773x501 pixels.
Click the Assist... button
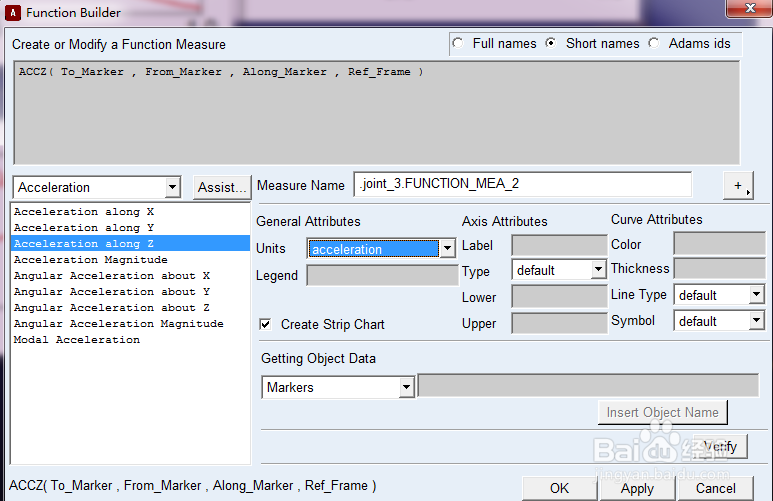[222, 187]
